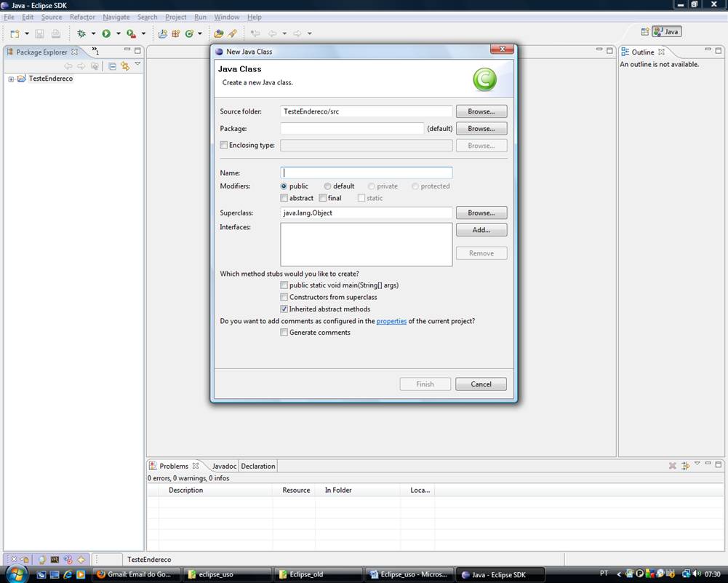Cancel the New Java Class dialog
The height and width of the screenshot is (583, 728).
(x=481, y=384)
